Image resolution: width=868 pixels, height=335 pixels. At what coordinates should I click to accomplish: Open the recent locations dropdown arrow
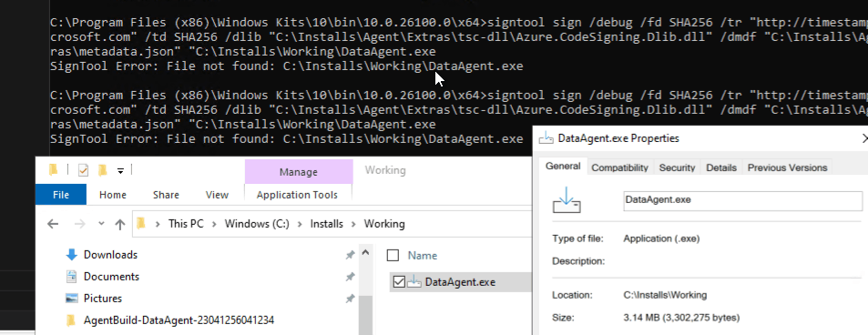[x=101, y=224]
